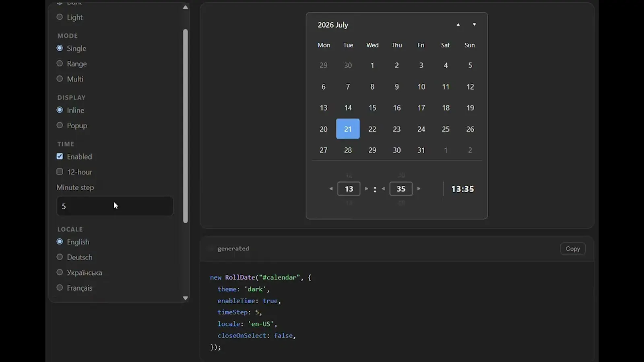Image resolution: width=644 pixels, height=362 pixels.
Task: Select the Range mode radio button
Action: tap(60, 64)
